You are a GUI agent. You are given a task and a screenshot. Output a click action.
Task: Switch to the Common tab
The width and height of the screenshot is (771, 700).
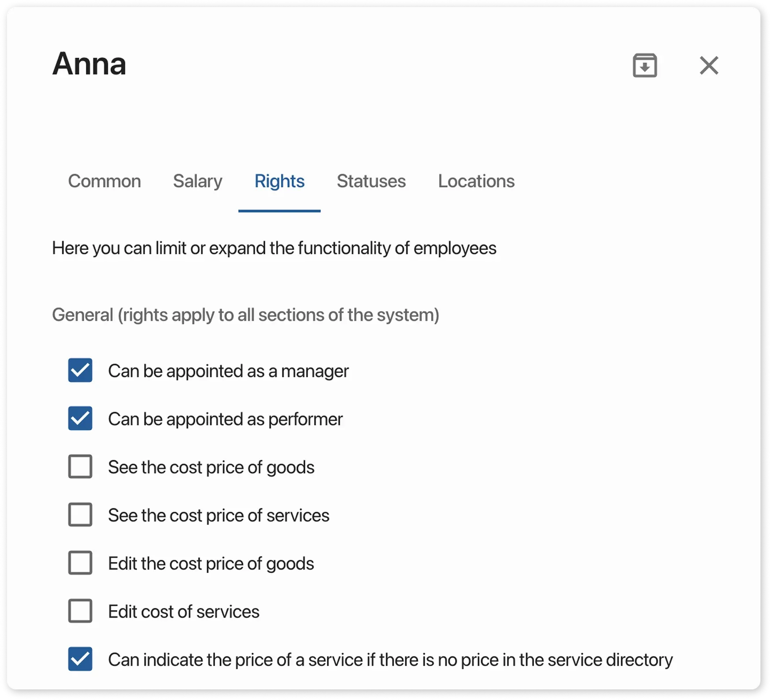[104, 181]
